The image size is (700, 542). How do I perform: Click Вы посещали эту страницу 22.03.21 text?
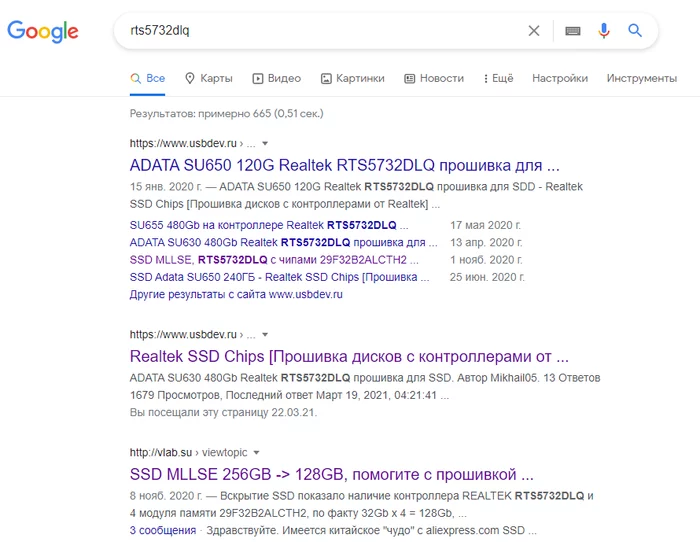223,413
